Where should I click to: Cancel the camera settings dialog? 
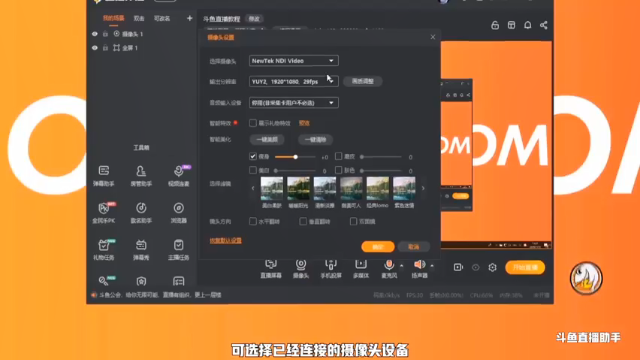click(413, 247)
